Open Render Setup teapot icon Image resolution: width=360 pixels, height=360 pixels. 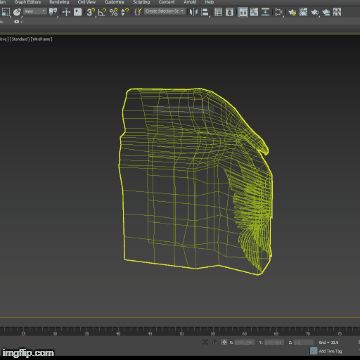point(292,12)
